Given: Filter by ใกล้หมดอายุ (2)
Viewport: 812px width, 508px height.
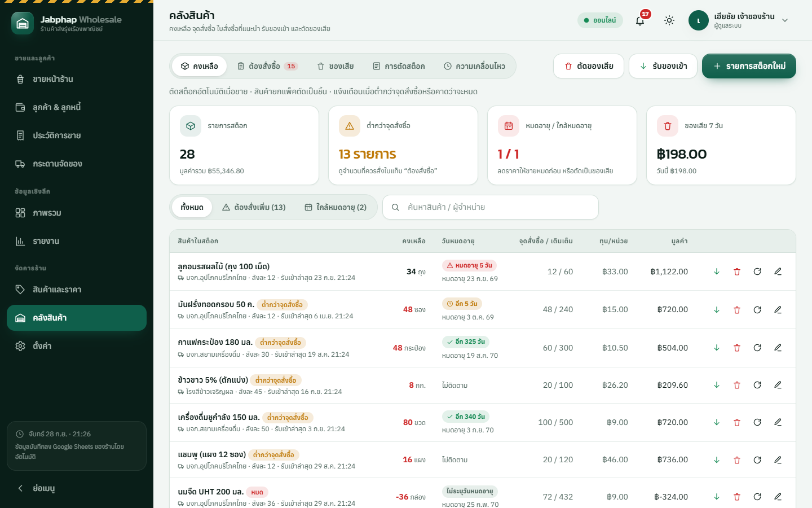Looking at the screenshot, I should tap(336, 207).
